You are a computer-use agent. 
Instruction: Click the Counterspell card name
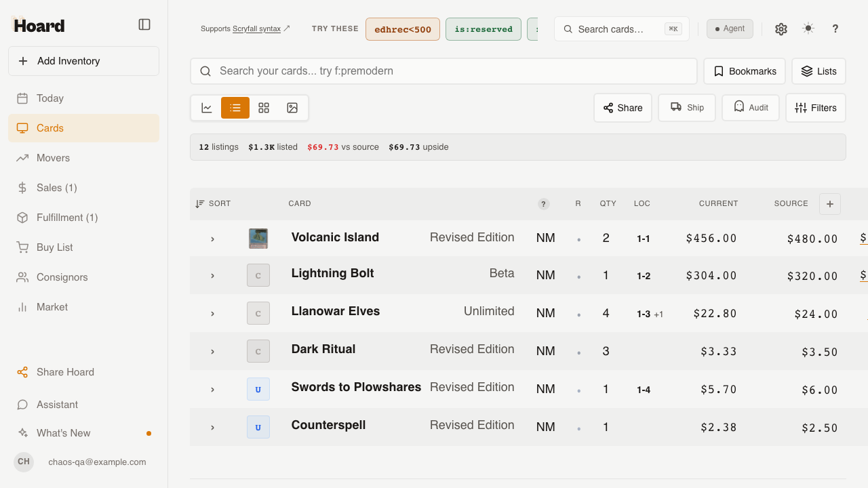click(328, 425)
